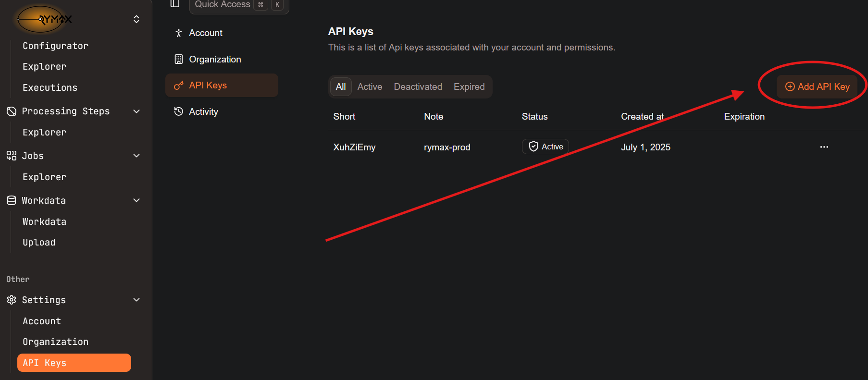This screenshot has width=868, height=380.
Task: Open the three-dot menu for XuhZiEmy
Action: click(x=824, y=147)
